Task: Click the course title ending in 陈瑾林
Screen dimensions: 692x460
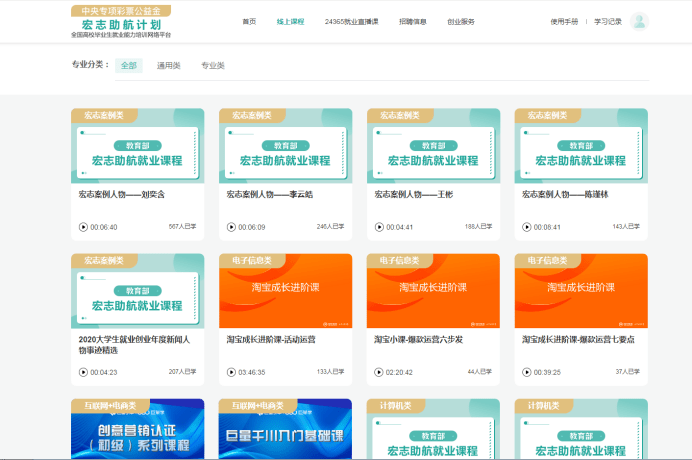Action: pyautogui.click(x=565, y=194)
